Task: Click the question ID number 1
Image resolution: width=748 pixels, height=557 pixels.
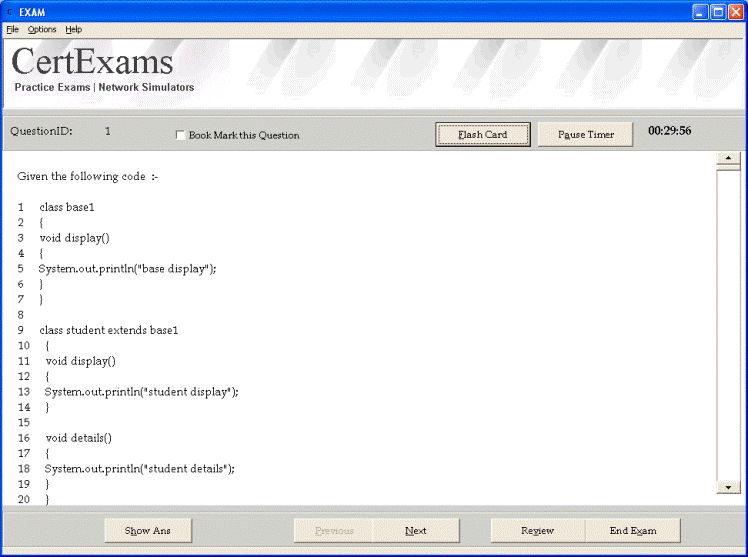Action: pyautogui.click(x=108, y=131)
